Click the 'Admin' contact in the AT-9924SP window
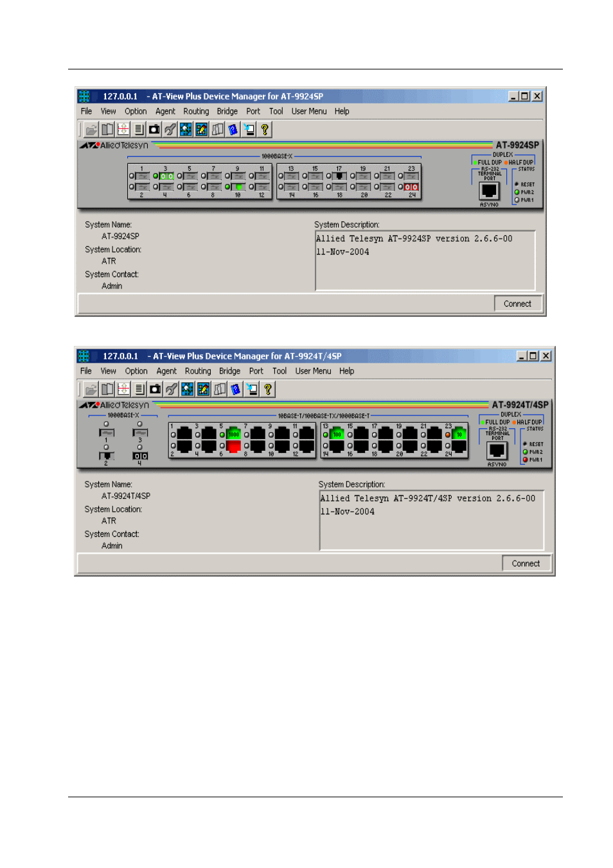The height and width of the screenshot is (868, 613). 112,286
